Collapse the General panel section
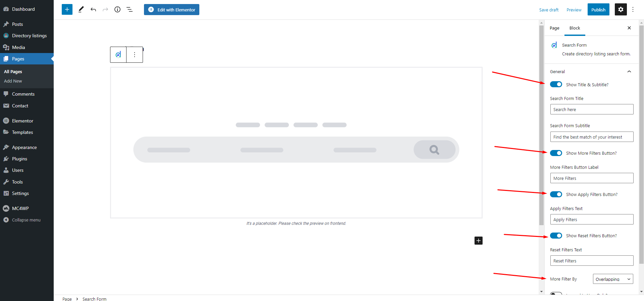The height and width of the screenshot is (301, 644). tap(629, 71)
